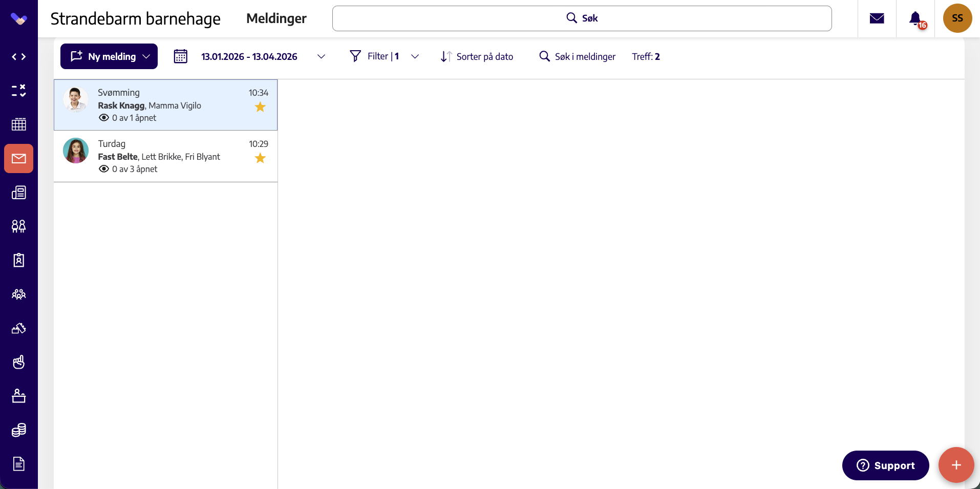Click Fast Belte's avatar thumbnail
The width and height of the screenshot is (980, 489).
tap(76, 151)
